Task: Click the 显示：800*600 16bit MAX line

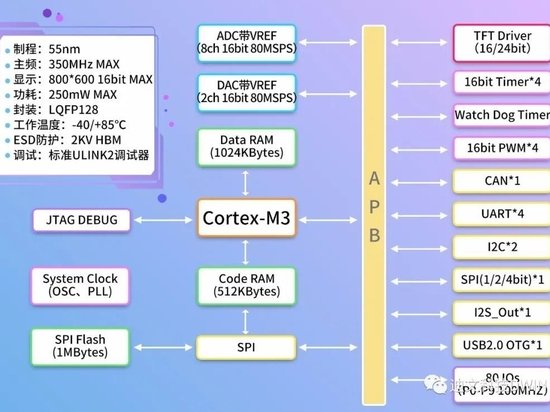Action: 83,79
